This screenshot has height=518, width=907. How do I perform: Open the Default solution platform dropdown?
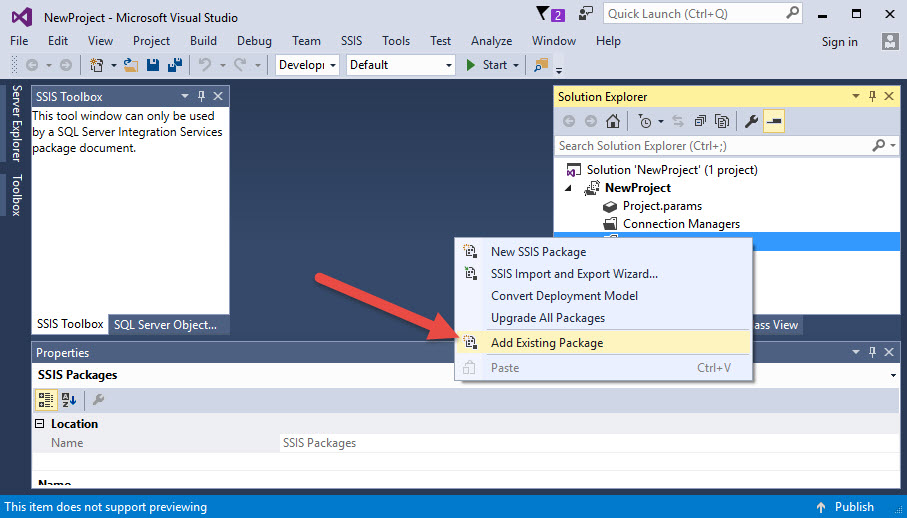pyautogui.click(x=400, y=65)
